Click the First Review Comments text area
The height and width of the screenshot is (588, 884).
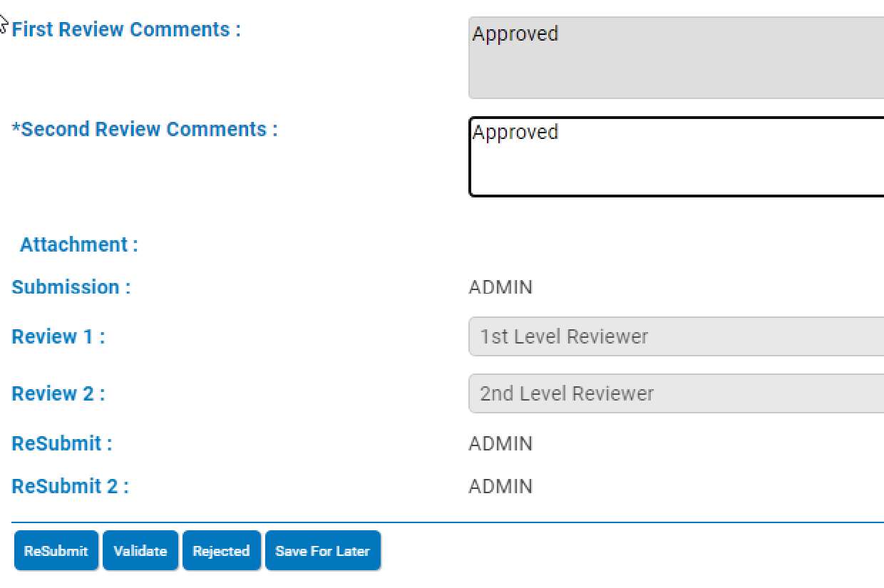[676, 58]
